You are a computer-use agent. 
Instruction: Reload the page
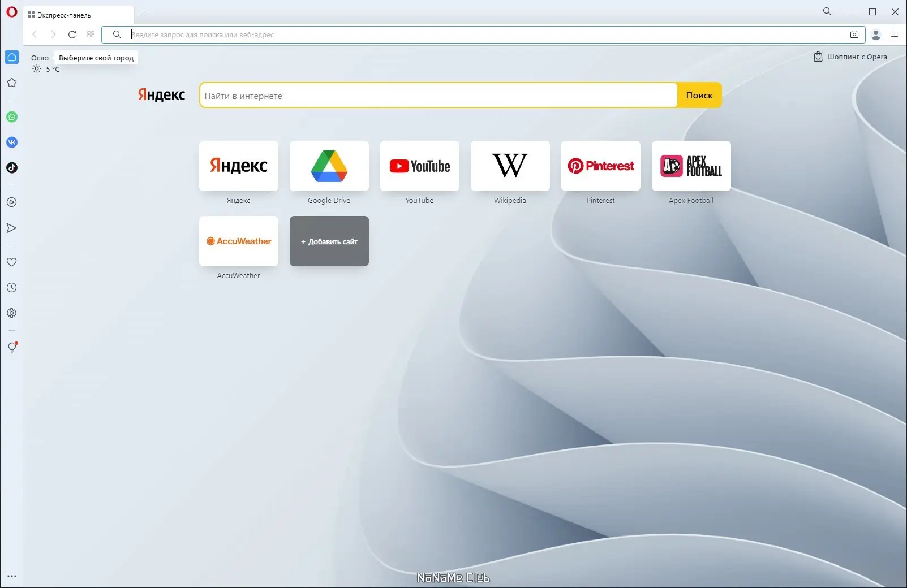point(72,34)
